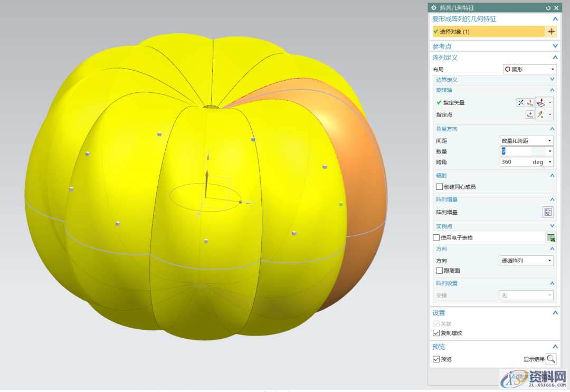Tick the 使用电子表格 checkbox
This screenshot has height=392, width=570.
point(436,237)
